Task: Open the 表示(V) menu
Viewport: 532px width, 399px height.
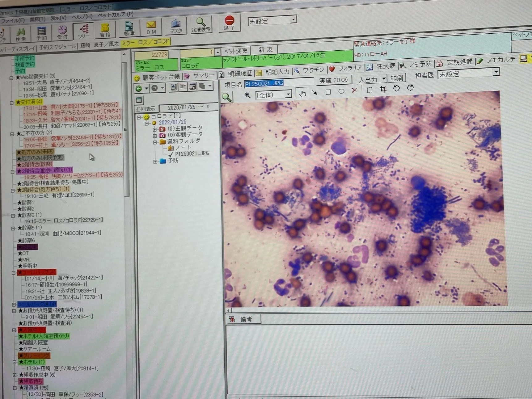Action: click(58, 18)
